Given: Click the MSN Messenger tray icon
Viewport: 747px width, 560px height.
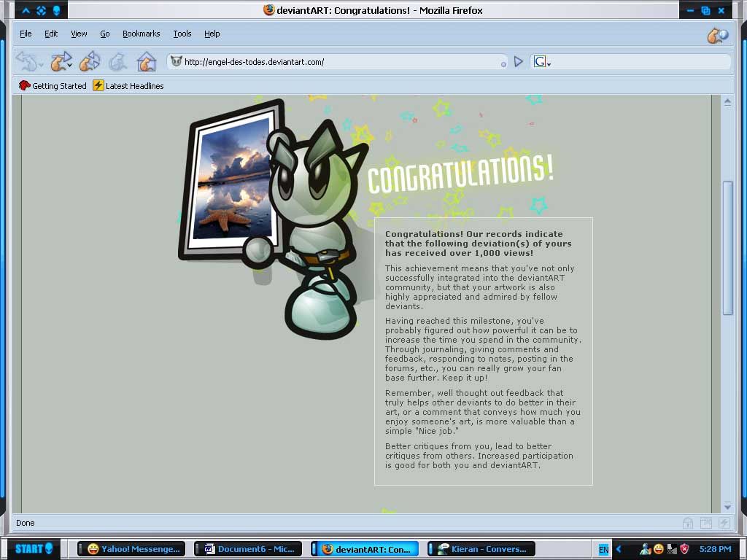Looking at the screenshot, I should [x=645, y=550].
